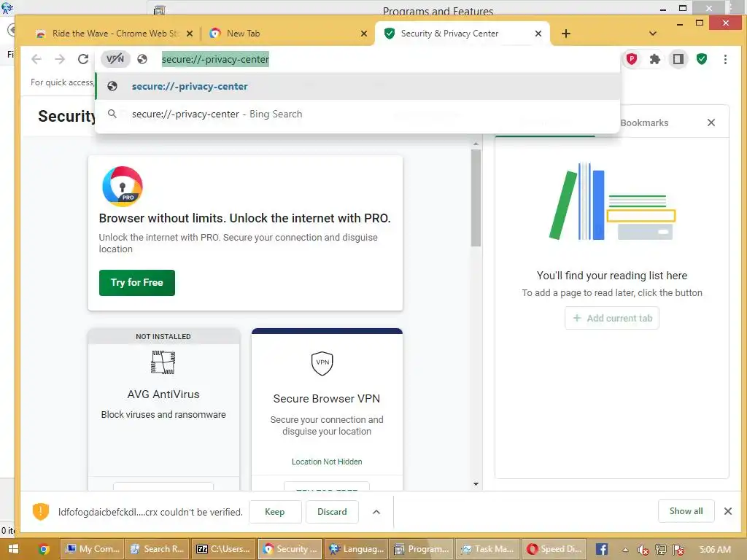Image resolution: width=747 pixels, height=560 pixels.
Task: Close the Security & Privacy Center tab
Action: pyautogui.click(x=538, y=34)
